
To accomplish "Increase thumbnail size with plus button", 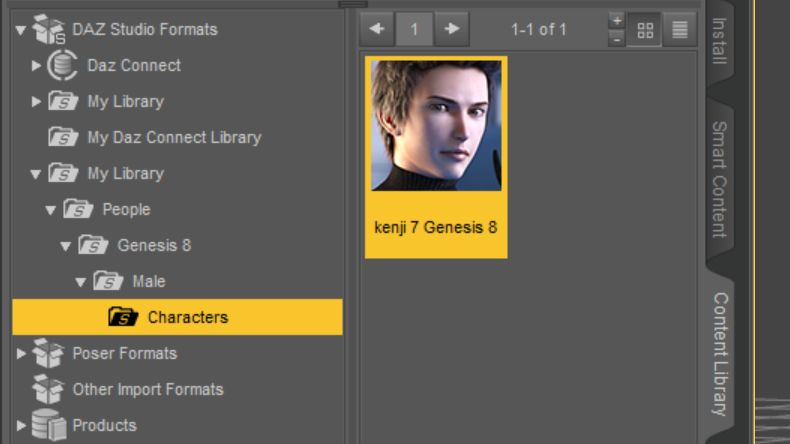I will [617, 21].
